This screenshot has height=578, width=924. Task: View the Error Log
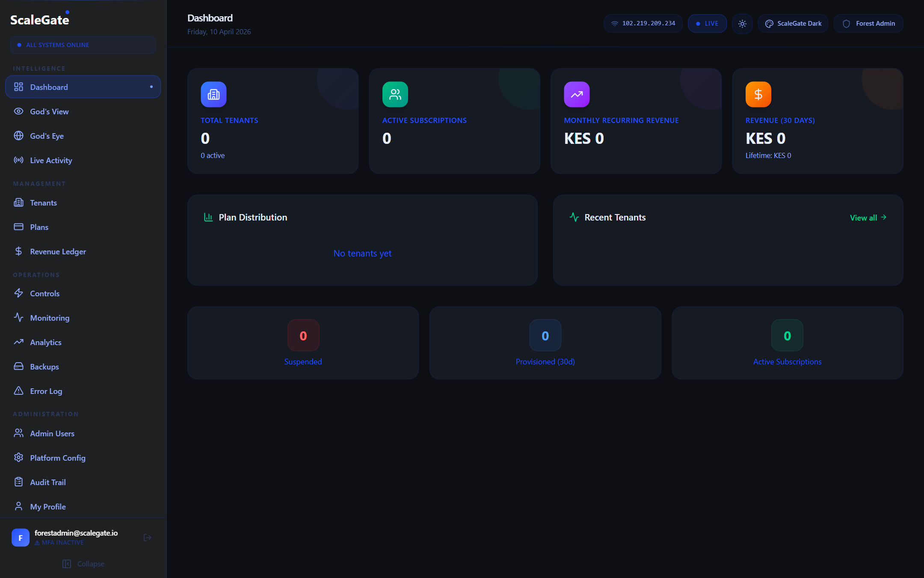pos(45,391)
